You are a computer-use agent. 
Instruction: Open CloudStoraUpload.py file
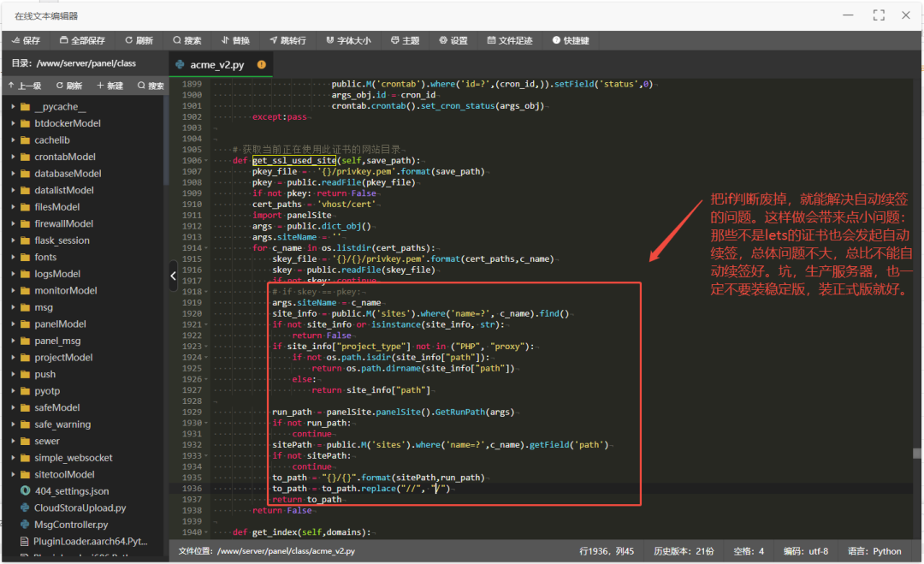point(82,508)
